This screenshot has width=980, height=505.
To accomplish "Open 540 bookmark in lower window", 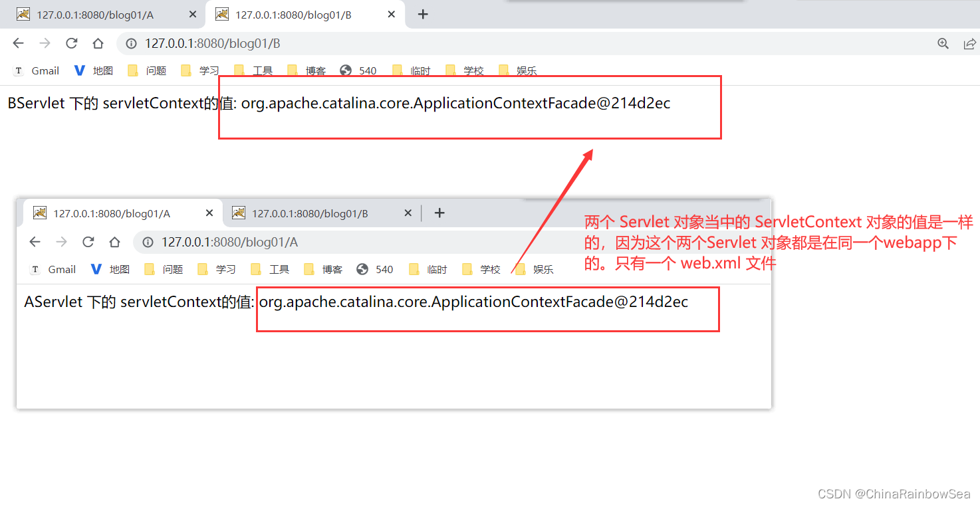I will pyautogui.click(x=375, y=269).
